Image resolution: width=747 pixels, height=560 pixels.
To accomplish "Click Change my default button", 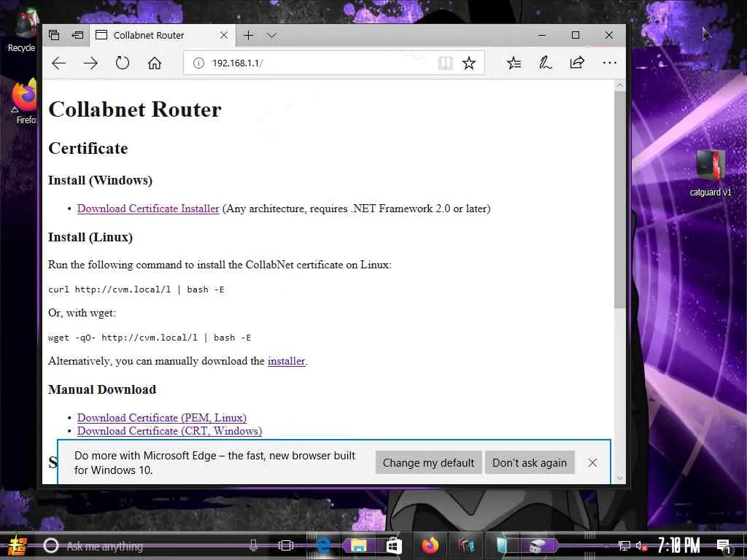I will [428, 463].
